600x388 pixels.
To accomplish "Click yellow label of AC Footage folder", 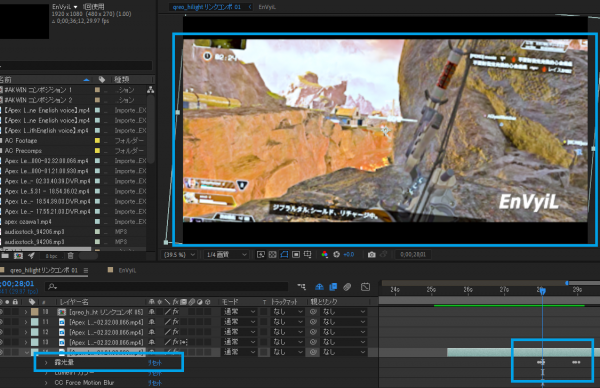I will tap(97, 141).
